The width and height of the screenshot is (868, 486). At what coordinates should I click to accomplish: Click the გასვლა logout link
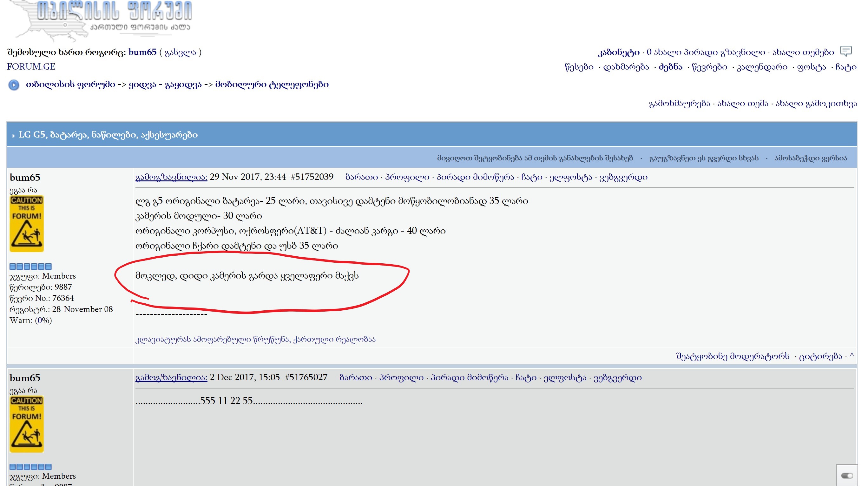tap(180, 52)
